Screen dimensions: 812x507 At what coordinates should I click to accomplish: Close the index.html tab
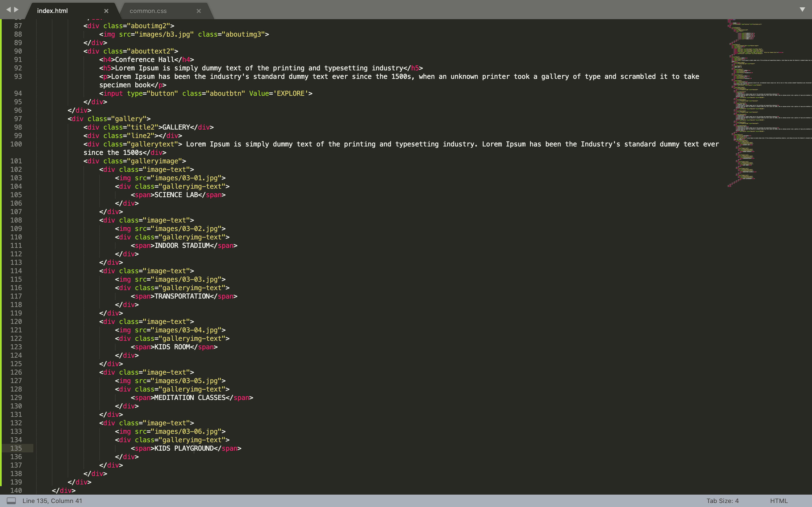click(106, 11)
